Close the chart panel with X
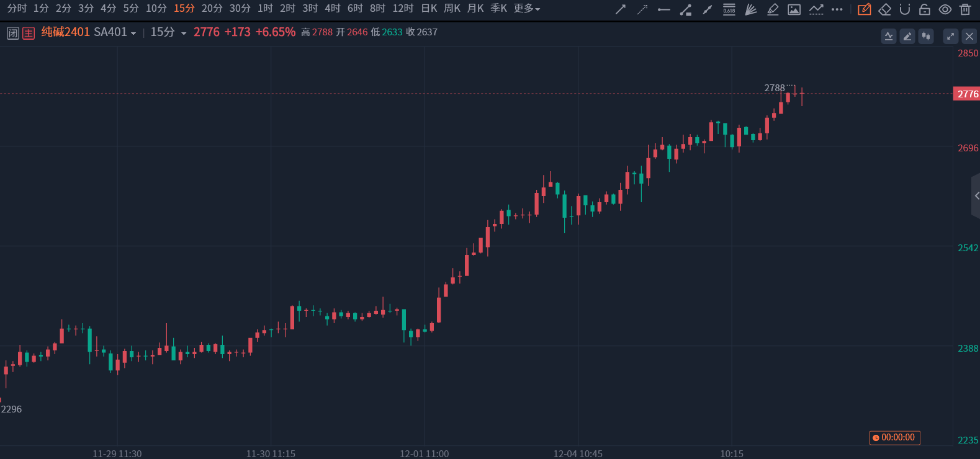980x459 pixels. [x=969, y=37]
